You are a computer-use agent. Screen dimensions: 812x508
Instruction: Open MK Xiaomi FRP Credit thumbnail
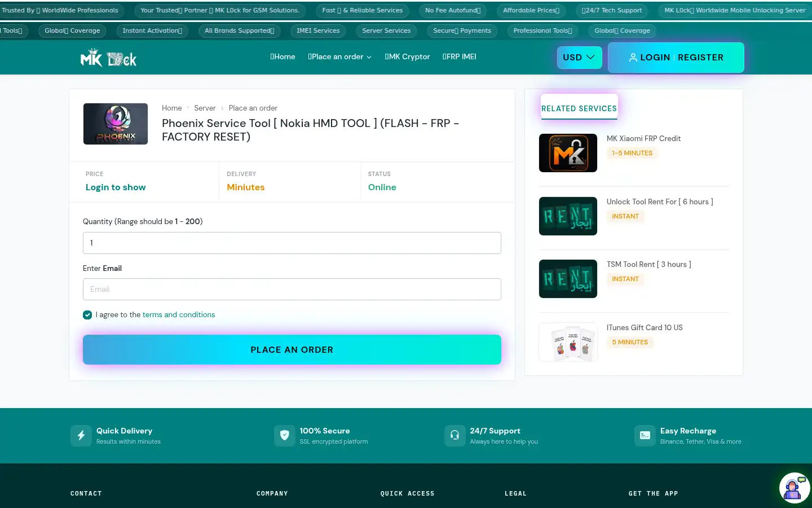pos(568,153)
